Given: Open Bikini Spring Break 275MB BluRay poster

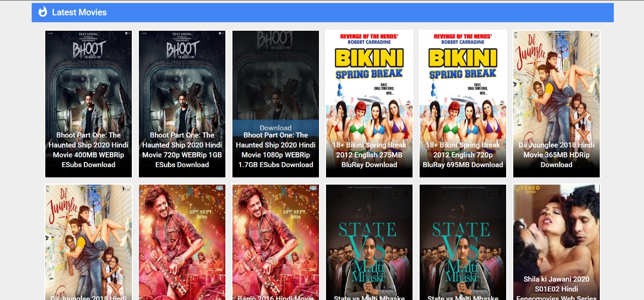Looking at the screenshot, I should pyautogui.click(x=369, y=104).
